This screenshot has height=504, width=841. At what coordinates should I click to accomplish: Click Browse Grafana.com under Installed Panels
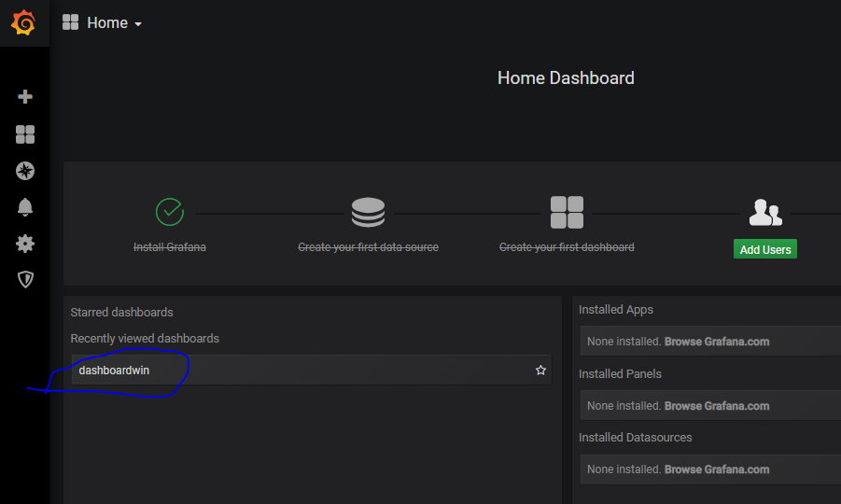(x=717, y=406)
